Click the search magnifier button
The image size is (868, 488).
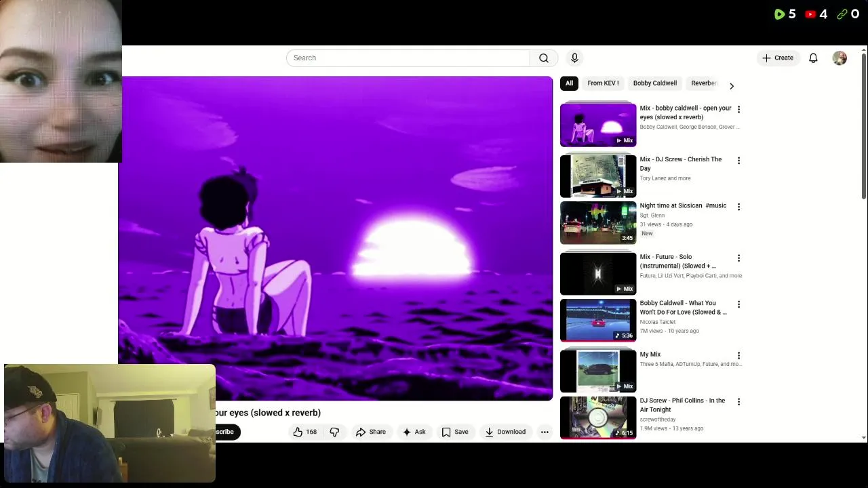click(544, 58)
